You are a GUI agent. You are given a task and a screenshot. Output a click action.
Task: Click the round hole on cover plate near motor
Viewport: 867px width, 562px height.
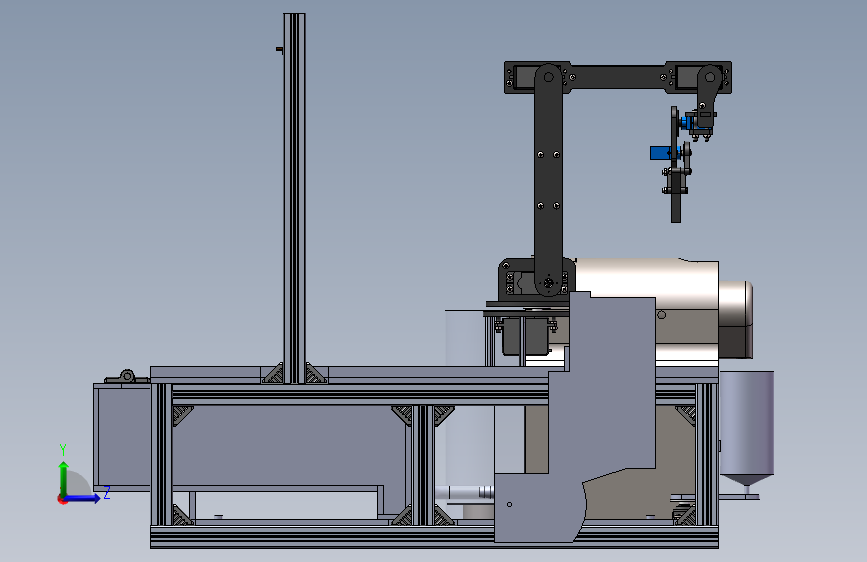click(661, 315)
